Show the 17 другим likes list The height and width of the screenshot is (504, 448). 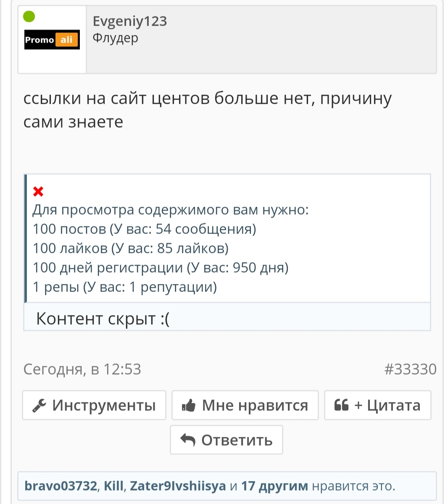tap(274, 486)
